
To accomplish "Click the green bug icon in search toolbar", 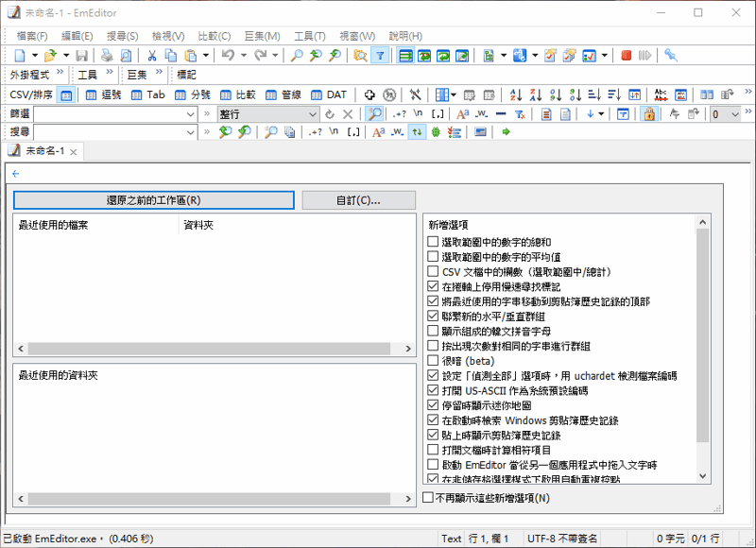I will [x=436, y=131].
